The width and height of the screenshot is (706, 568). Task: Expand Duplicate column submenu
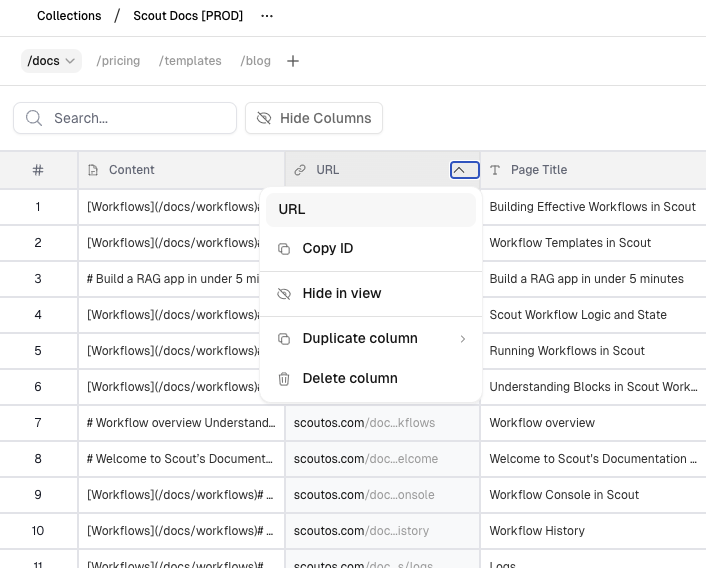tap(462, 339)
